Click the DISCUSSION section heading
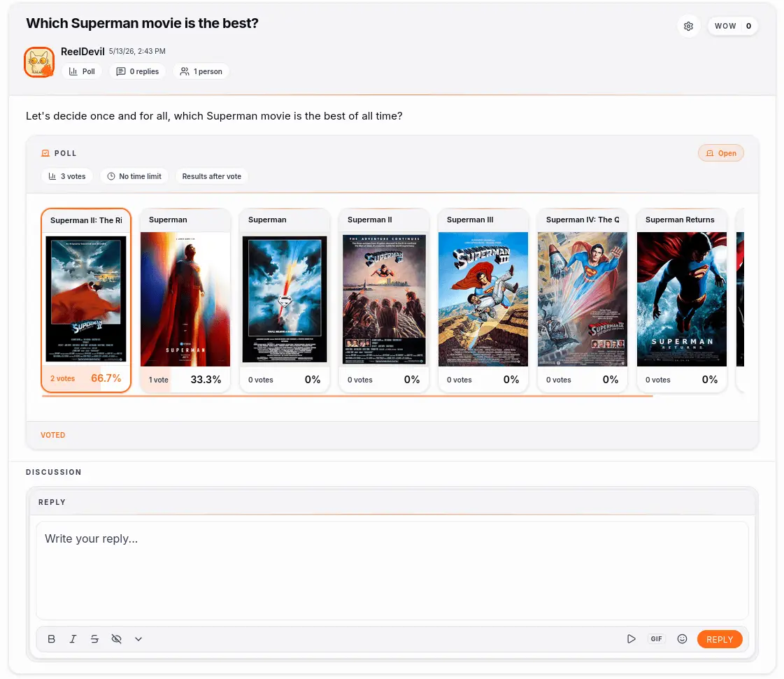Viewport: 784px width, 679px height. (53, 472)
